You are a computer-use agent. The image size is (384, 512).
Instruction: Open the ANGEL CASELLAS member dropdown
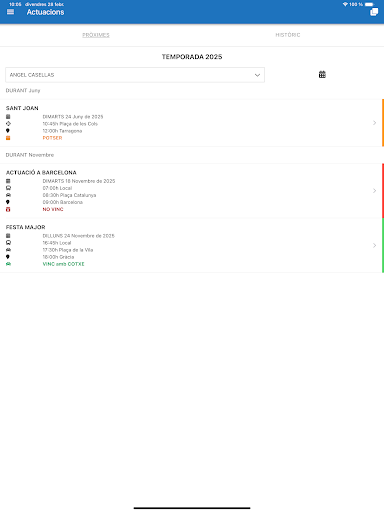pyautogui.click(x=135, y=75)
